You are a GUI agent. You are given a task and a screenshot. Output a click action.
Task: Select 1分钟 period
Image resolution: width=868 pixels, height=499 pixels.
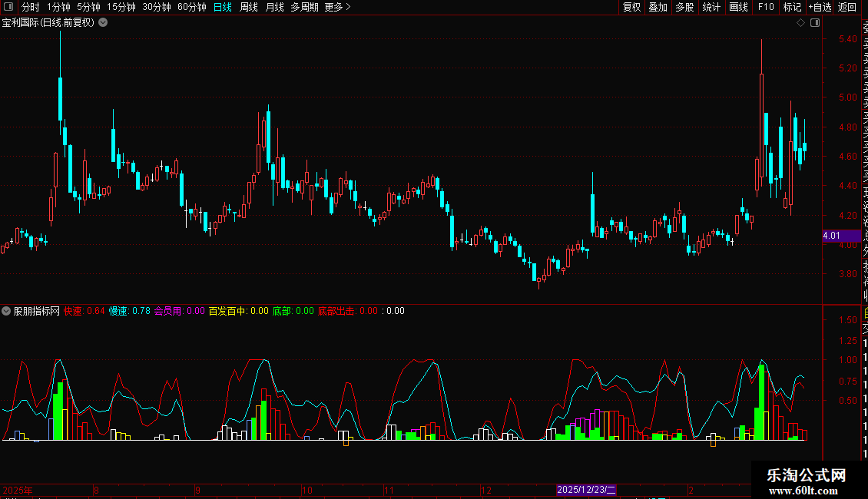(58, 7)
